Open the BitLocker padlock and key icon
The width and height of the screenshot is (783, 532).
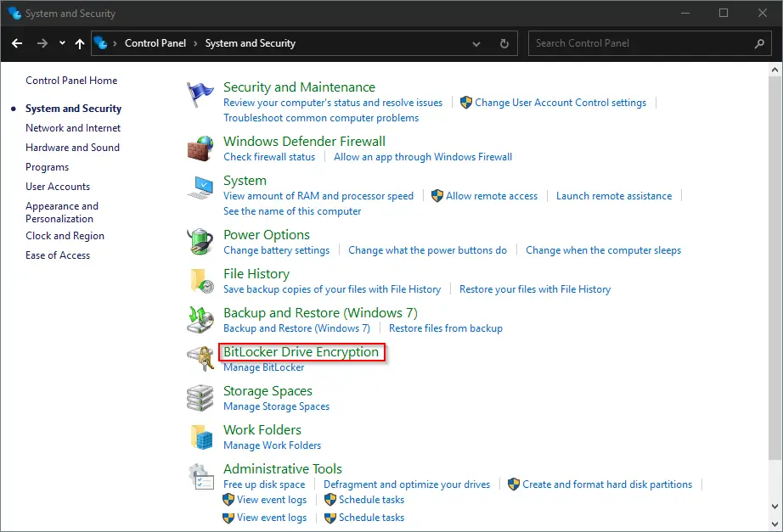point(200,358)
